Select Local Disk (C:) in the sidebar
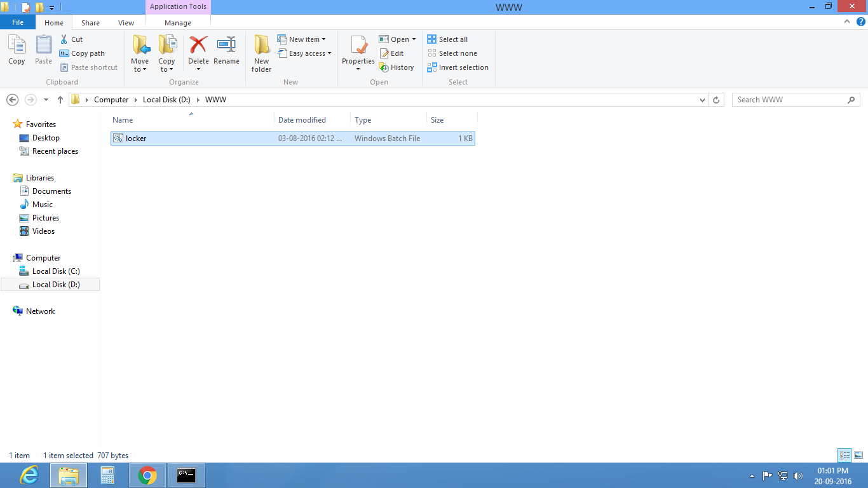The height and width of the screenshot is (488, 868). (x=57, y=271)
